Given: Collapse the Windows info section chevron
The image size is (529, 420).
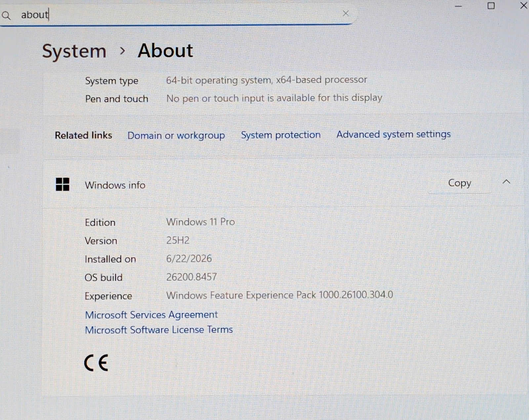Looking at the screenshot, I should [x=506, y=182].
